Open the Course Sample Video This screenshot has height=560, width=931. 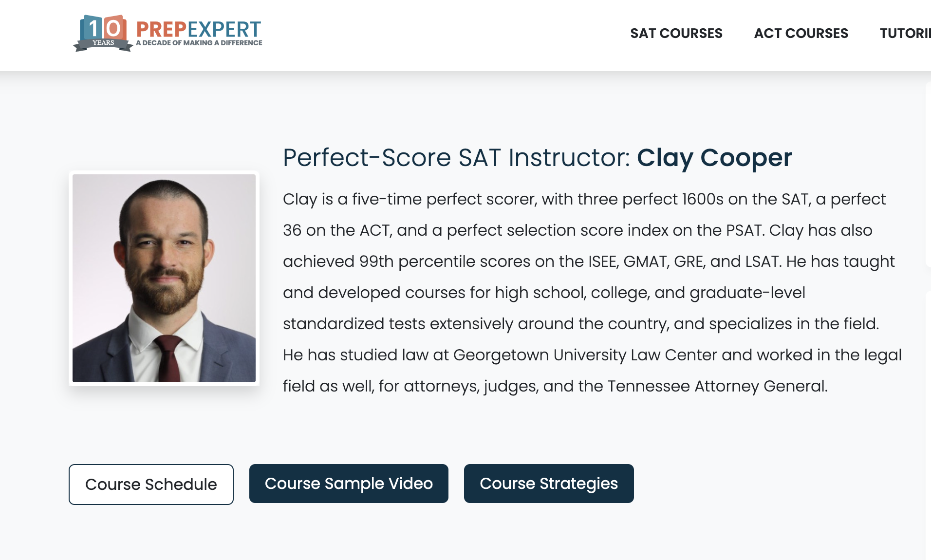(348, 483)
